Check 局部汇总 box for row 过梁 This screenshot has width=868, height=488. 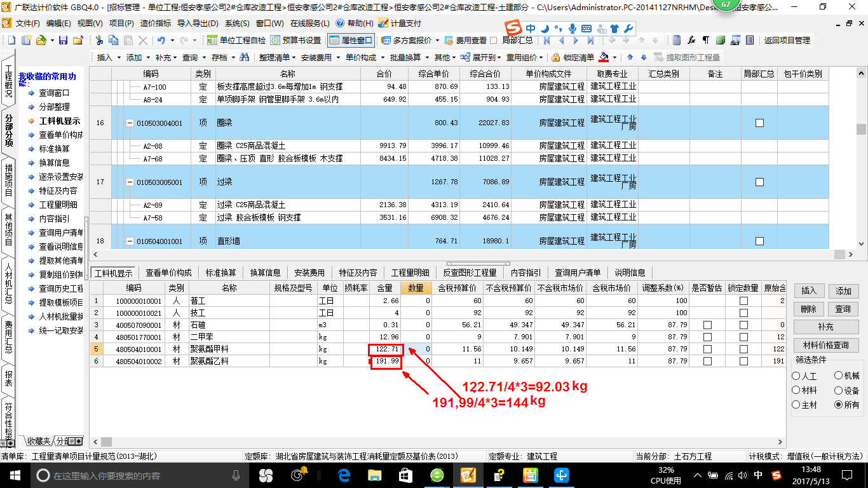pos(759,182)
